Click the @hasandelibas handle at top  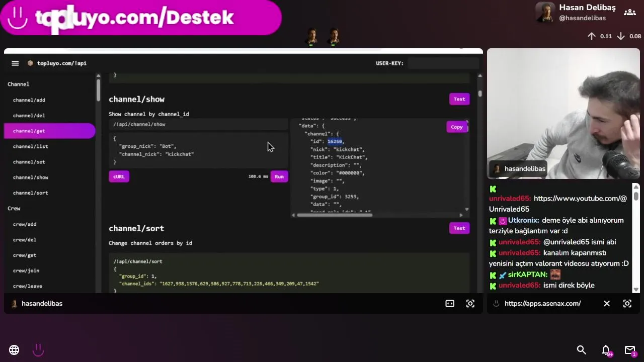point(582,18)
